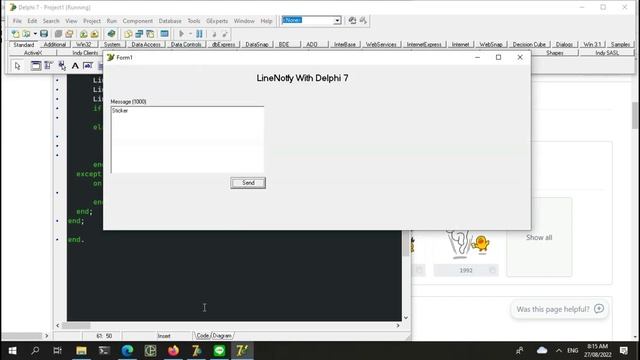
Task: Click the View Form toolbar icon
Action: pyautogui.click(x=139, y=34)
